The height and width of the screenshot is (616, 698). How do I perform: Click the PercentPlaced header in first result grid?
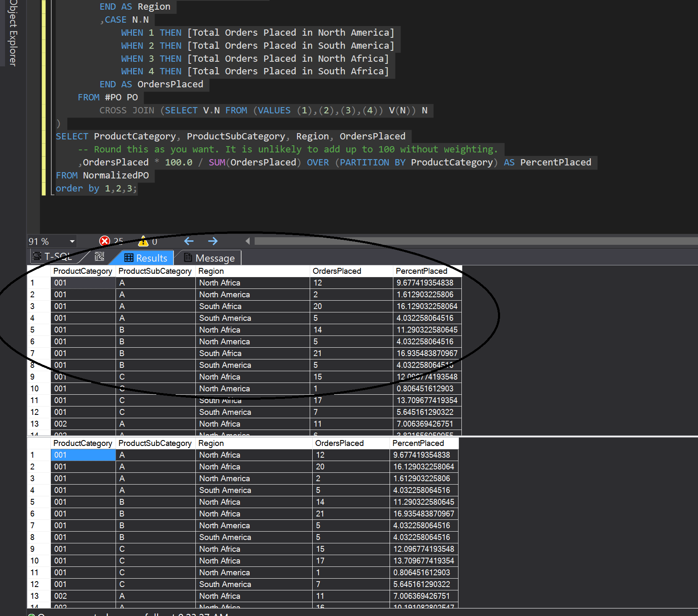(x=421, y=271)
